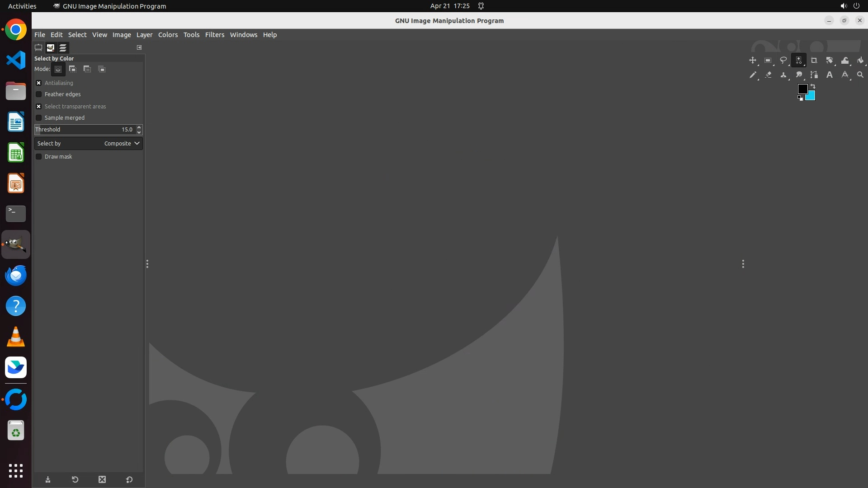Select the Text tool

(829, 75)
